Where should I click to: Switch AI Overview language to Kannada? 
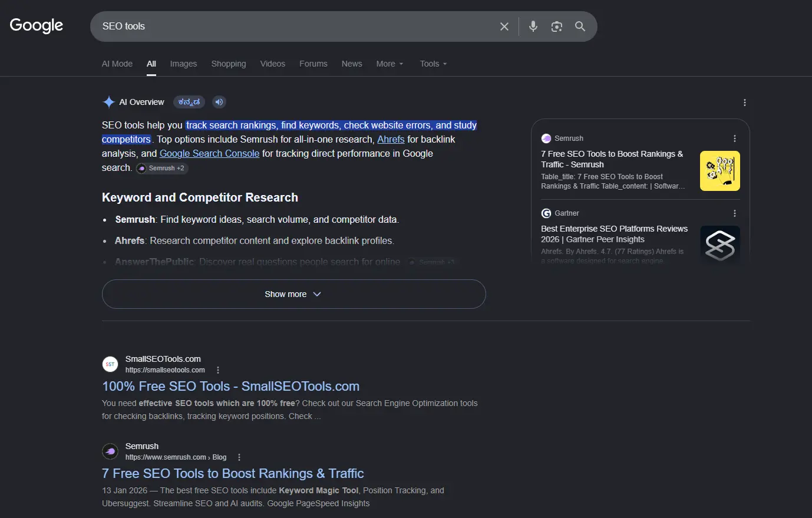click(x=190, y=102)
